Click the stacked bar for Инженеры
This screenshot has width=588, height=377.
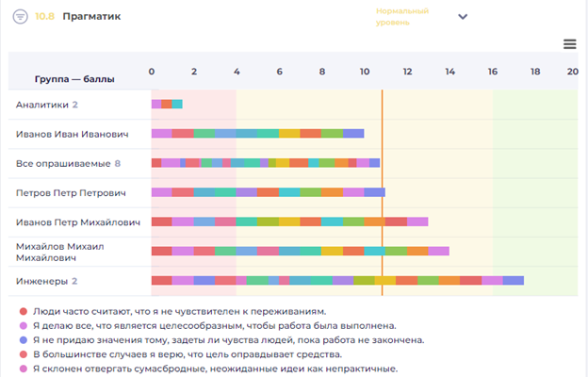coord(337,281)
